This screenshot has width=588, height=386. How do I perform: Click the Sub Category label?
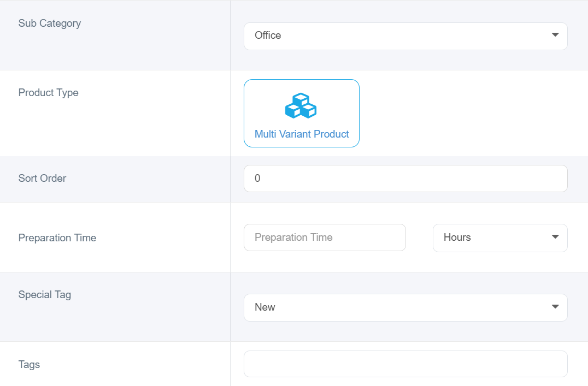tap(50, 23)
